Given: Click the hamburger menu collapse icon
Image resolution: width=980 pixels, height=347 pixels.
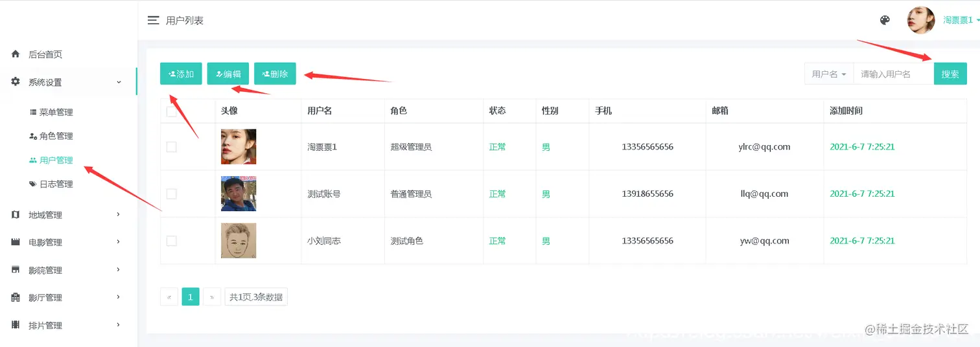Looking at the screenshot, I should pos(154,20).
